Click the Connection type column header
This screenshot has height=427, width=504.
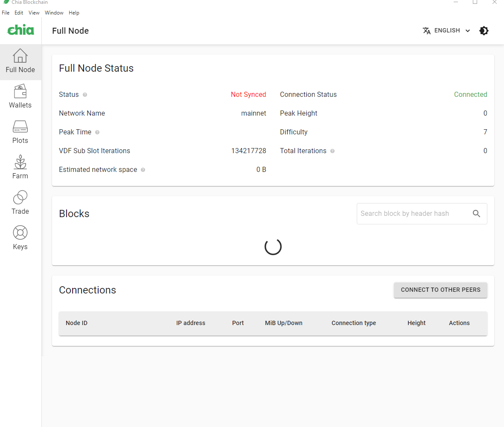click(x=354, y=323)
